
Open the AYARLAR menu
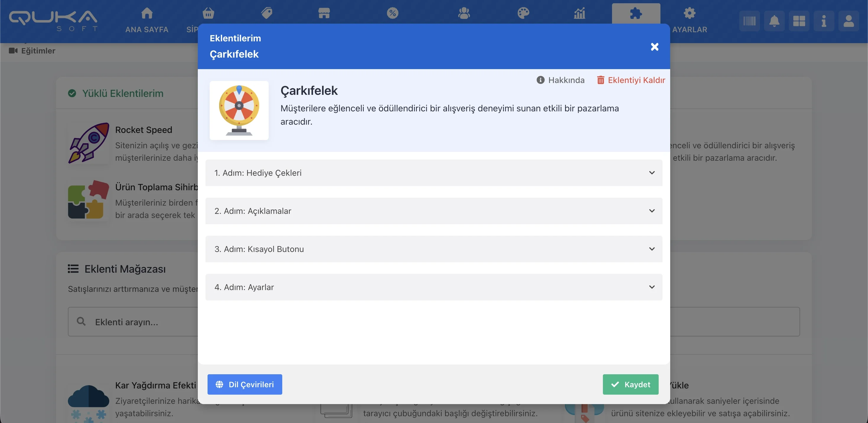point(689,20)
